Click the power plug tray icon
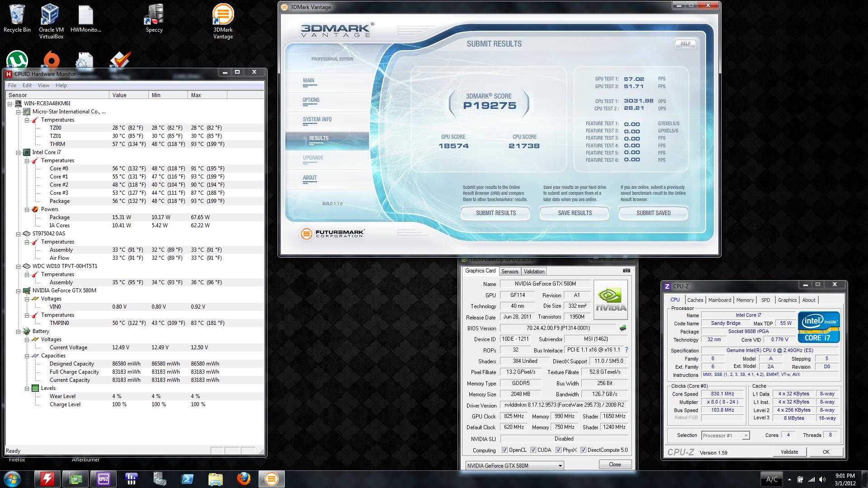 coord(801,479)
